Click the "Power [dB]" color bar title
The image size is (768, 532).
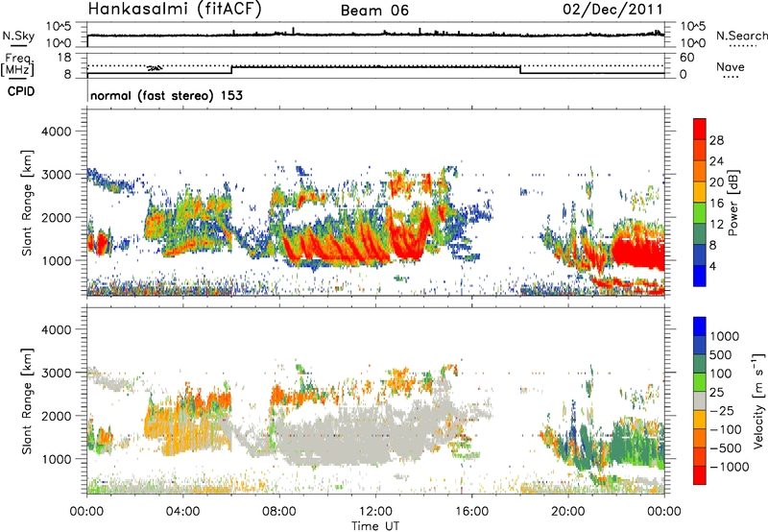pyautogui.click(x=732, y=203)
